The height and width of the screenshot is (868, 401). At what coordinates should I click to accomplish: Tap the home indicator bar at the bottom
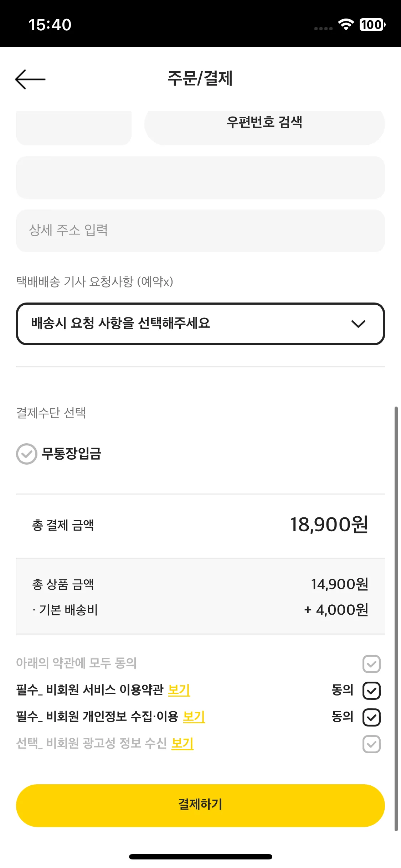[x=200, y=857]
